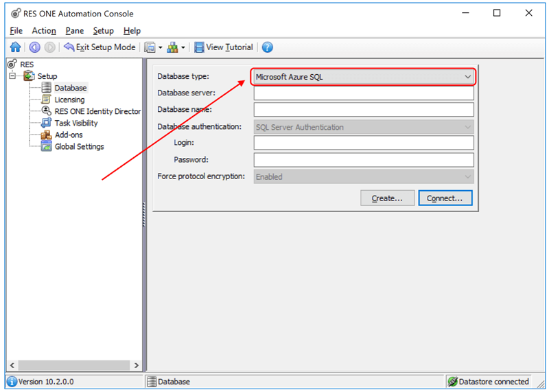Click the Connect... button

pos(445,198)
